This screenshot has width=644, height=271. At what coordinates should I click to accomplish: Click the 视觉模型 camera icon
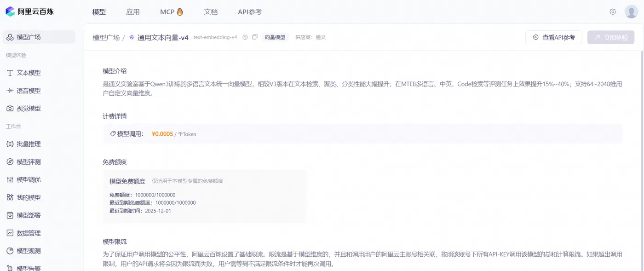(10, 109)
